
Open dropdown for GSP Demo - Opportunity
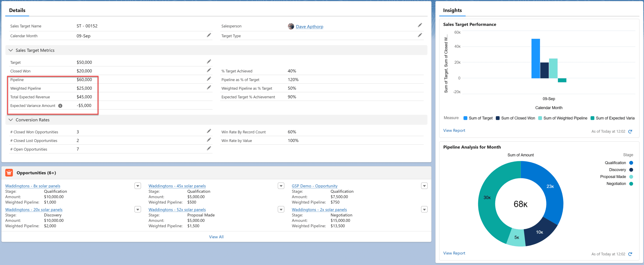pyautogui.click(x=424, y=186)
